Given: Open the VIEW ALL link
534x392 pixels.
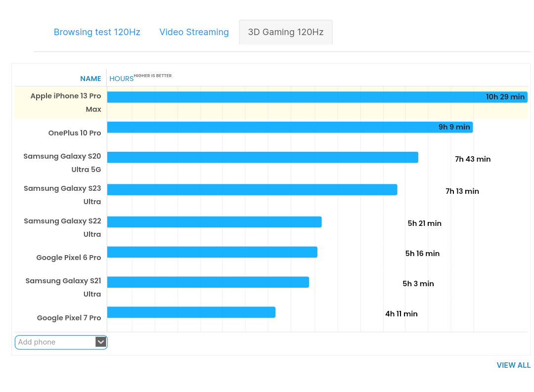Looking at the screenshot, I should tap(513, 365).
